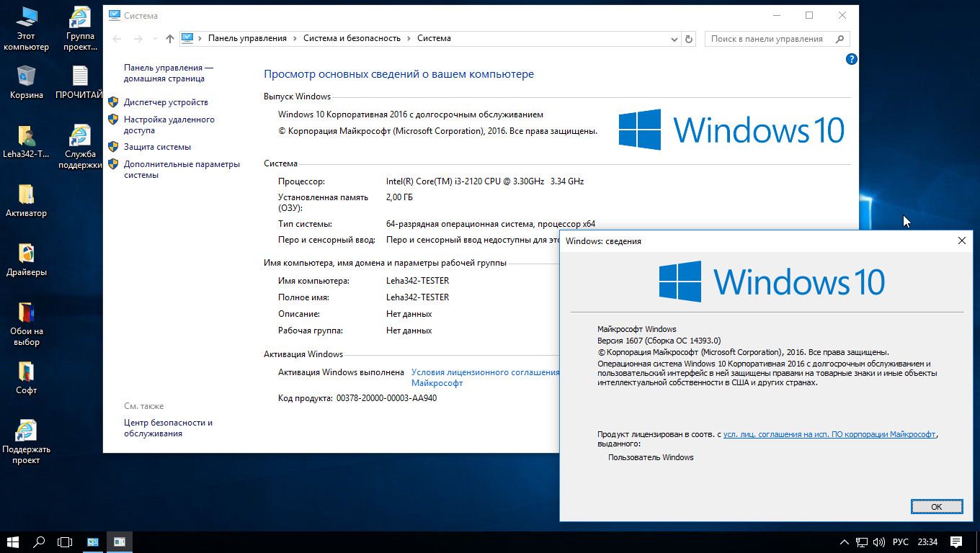Click the Поиск в панели управления field
The image size is (980, 553).
point(767,39)
